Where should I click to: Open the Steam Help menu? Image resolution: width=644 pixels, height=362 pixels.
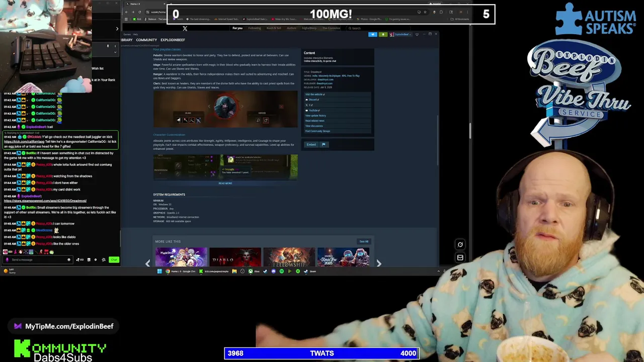point(135,34)
